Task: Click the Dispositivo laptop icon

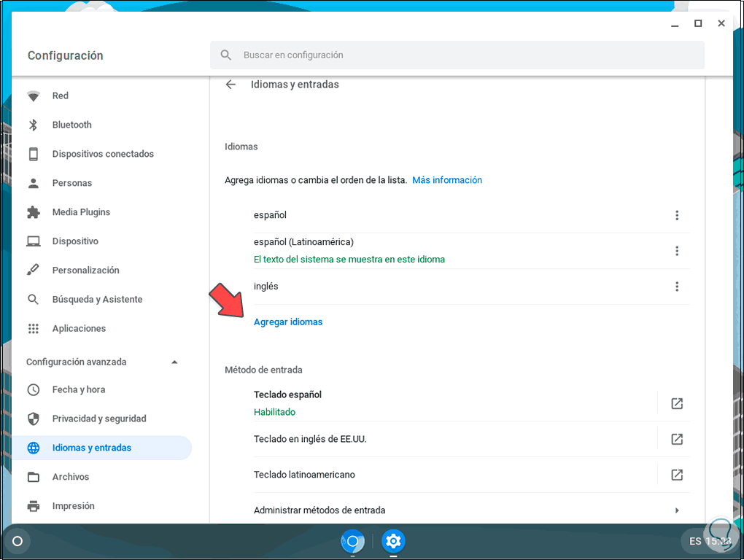Action: pyautogui.click(x=34, y=241)
